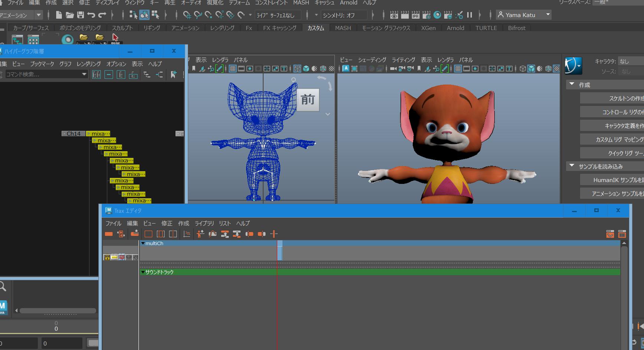Viewport: 644px width, 350px height.
Task: Select by hierarchy mode icon
Action: point(133,15)
